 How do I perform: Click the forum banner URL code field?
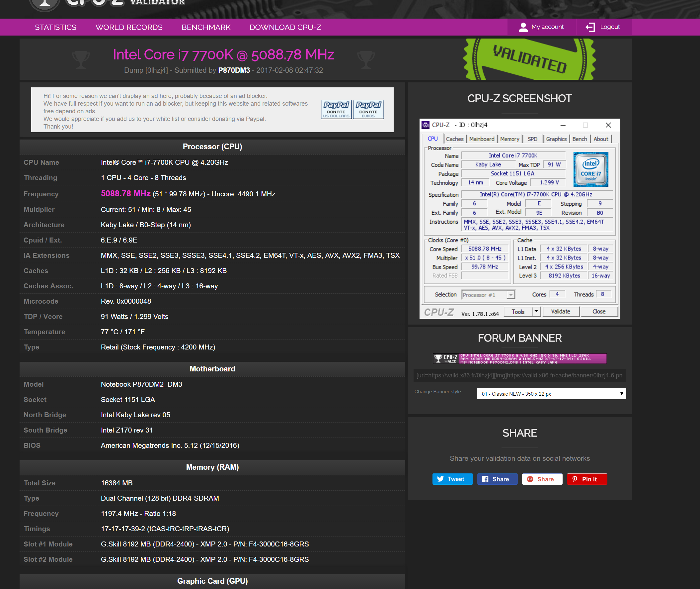pos(519,375)
